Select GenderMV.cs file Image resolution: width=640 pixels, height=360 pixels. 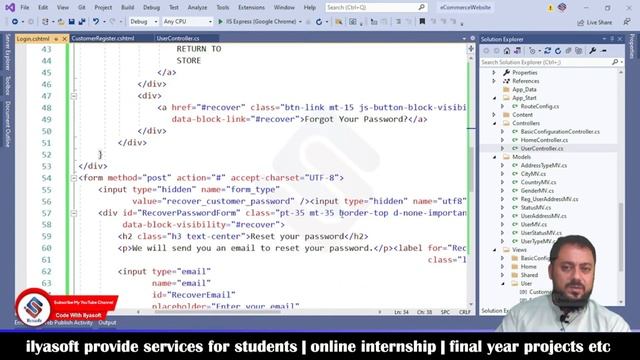(537, 191)
